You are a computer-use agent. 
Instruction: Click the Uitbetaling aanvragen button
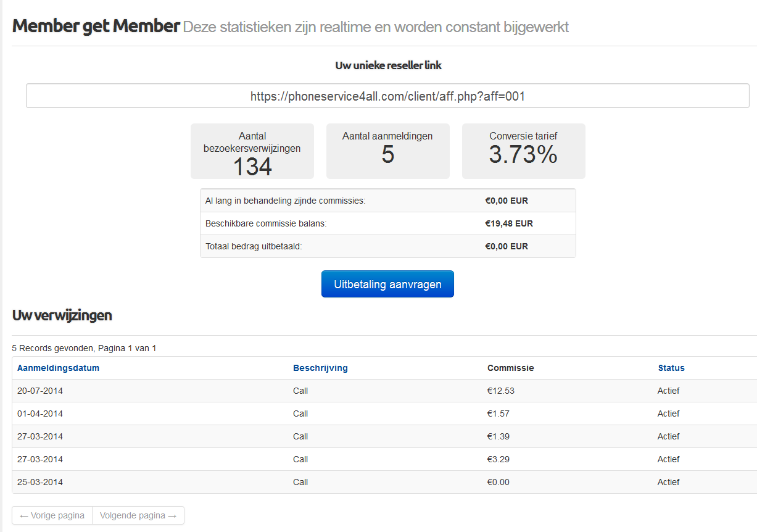(387, 283)
